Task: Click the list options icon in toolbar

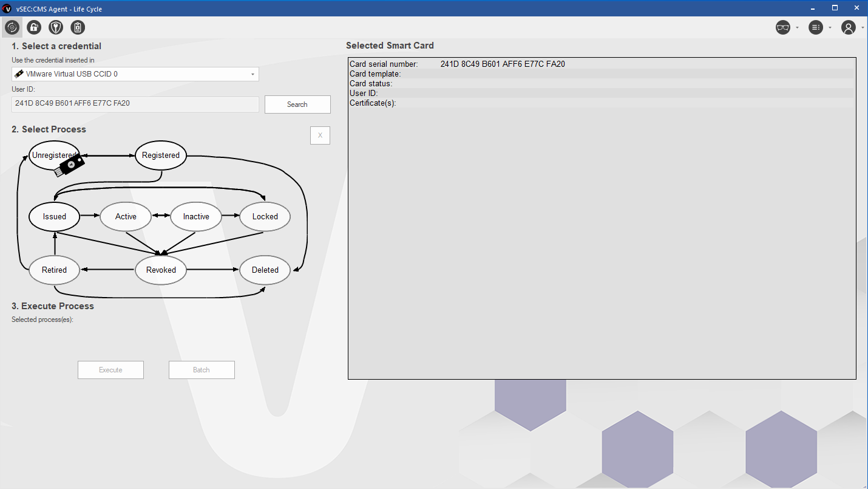Action: [816, 27]
